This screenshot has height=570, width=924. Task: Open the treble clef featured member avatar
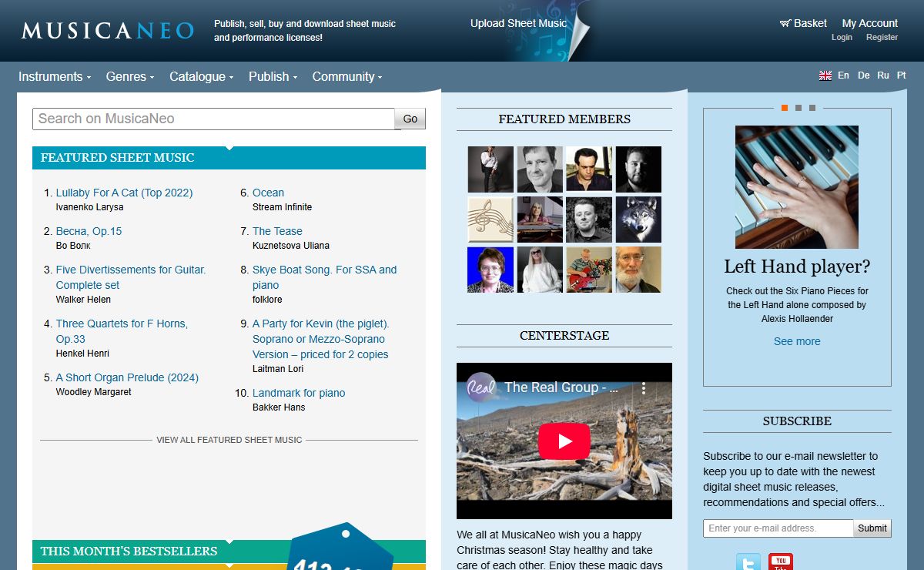coord(490,220)
